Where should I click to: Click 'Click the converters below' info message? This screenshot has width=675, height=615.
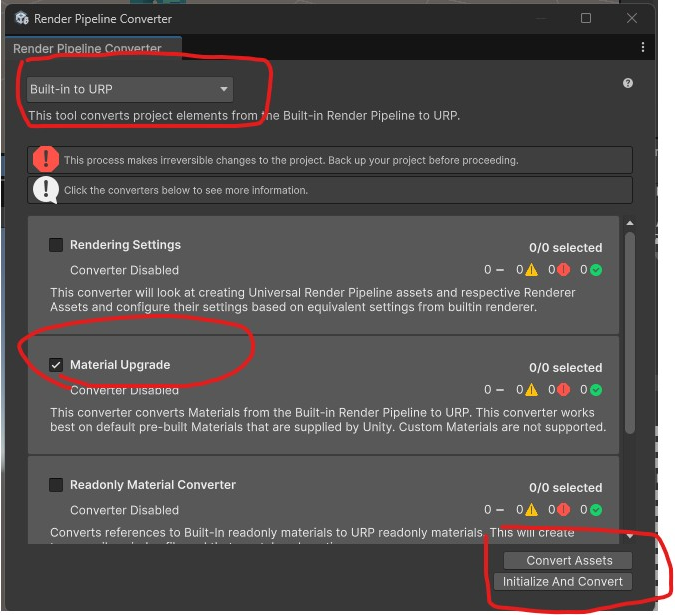coord(186,190)
